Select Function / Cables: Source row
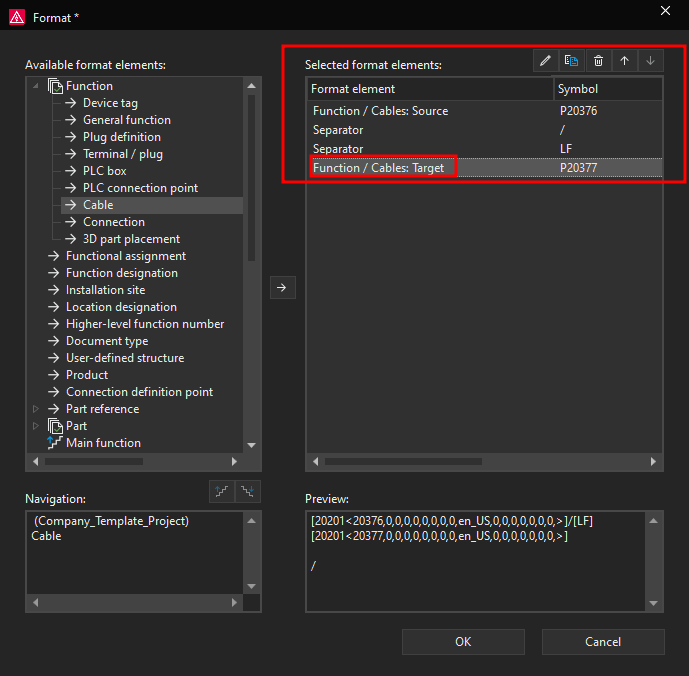The image size is (689, 676). 485,111
